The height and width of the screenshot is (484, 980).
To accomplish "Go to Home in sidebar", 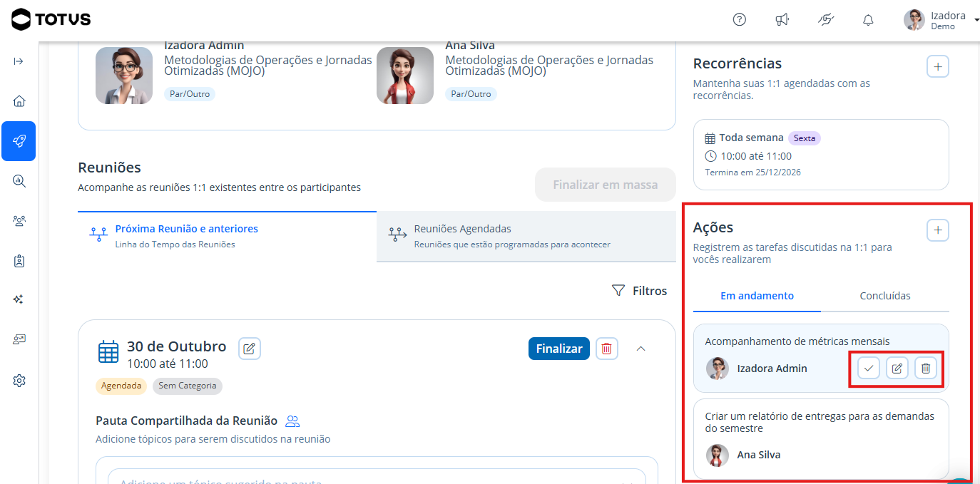I will 19,101.
